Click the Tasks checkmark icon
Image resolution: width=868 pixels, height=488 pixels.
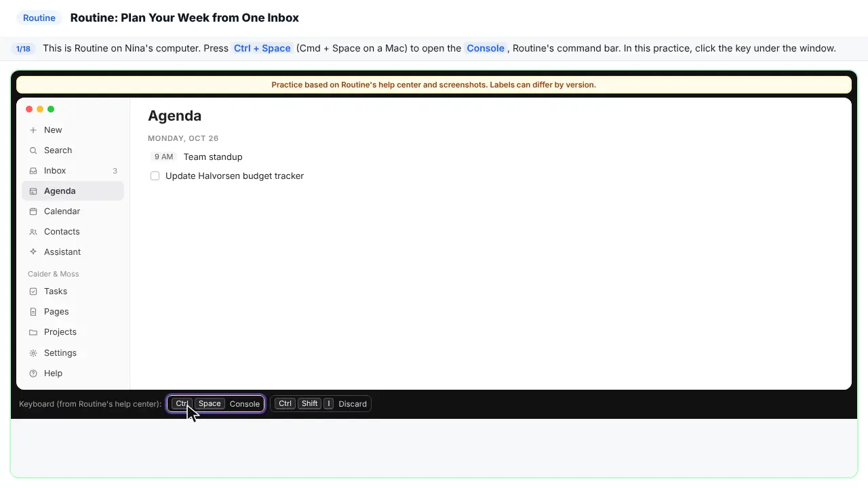[x=33, y=291]
